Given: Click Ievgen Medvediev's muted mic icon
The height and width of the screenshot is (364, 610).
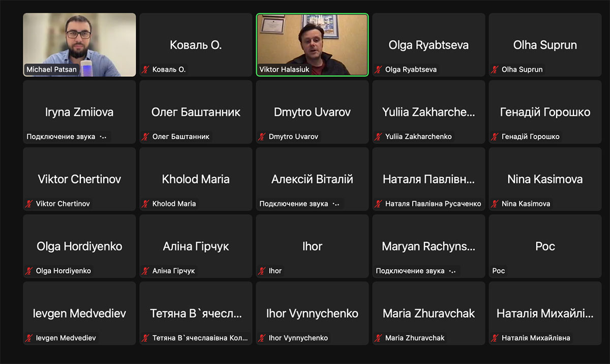Looking at the screenshot, I should 29,338.
